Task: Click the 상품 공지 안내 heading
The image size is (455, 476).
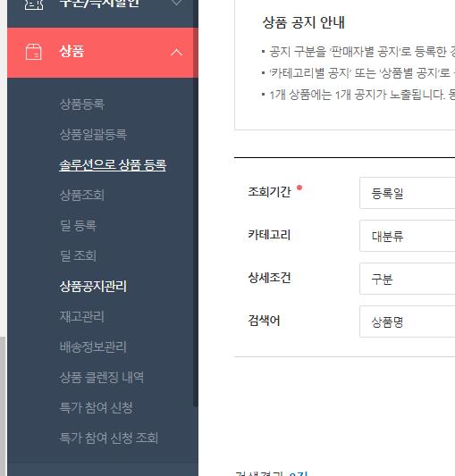Action: [x=304, y=22]
